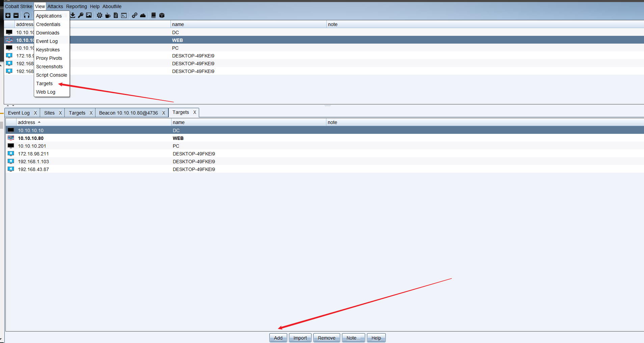Sort upper table by name column header
Screen dimensions: 644x343
click(x=248, y=24)
